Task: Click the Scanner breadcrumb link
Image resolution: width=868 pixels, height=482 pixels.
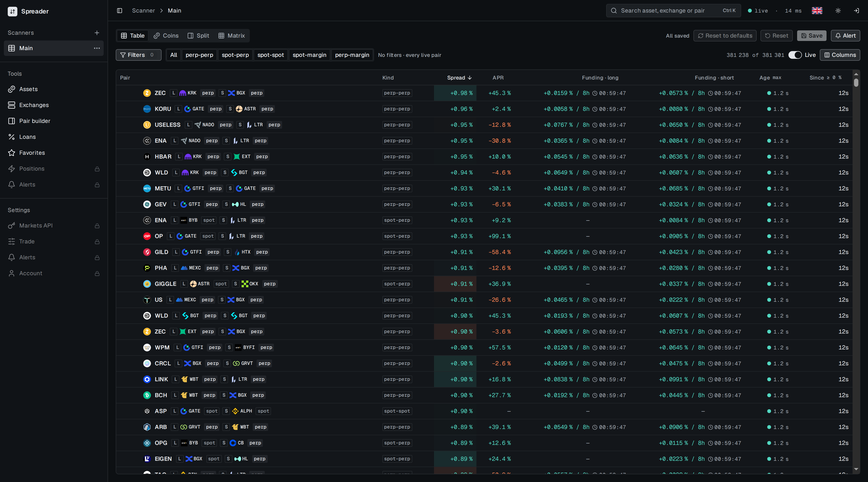Action: (x=143, y=10)
